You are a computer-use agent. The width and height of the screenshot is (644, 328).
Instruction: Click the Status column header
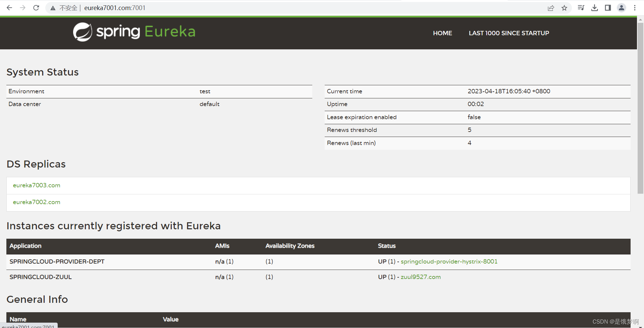(x=387, y=246)
